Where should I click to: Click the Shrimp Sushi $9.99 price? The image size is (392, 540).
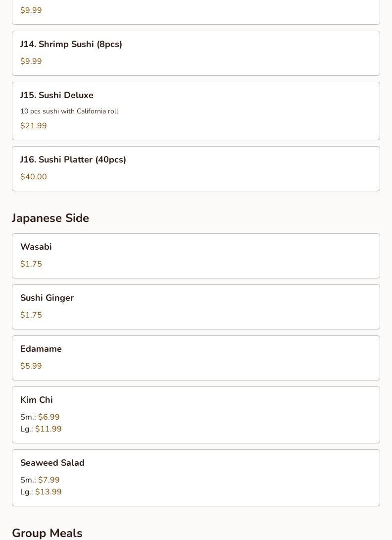(31, 61)
